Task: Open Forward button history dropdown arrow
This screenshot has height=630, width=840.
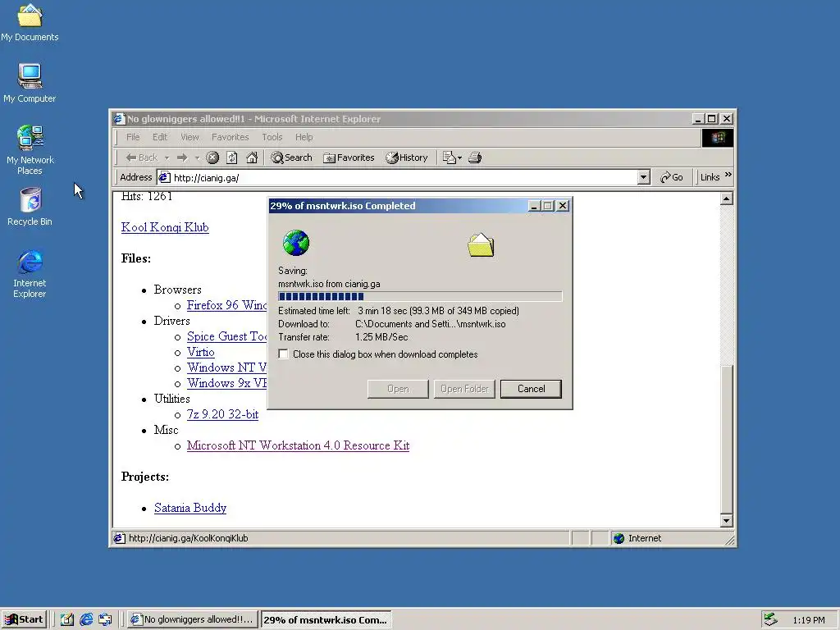Action: tap(197, 157)
